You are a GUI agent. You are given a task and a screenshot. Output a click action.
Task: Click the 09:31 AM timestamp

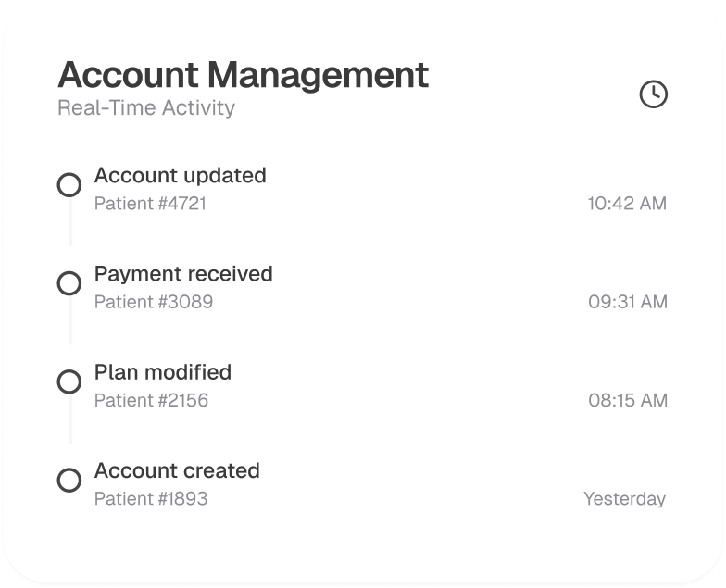click(627, 302)
